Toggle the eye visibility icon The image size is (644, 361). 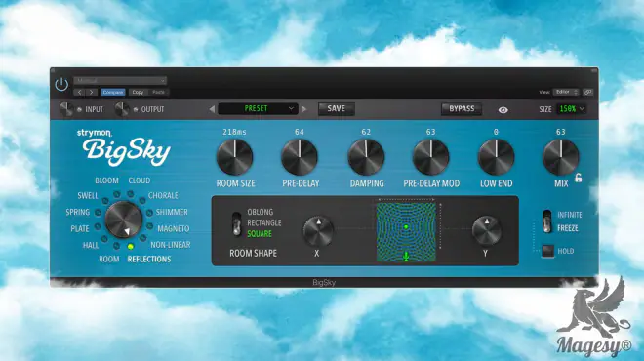503,110
